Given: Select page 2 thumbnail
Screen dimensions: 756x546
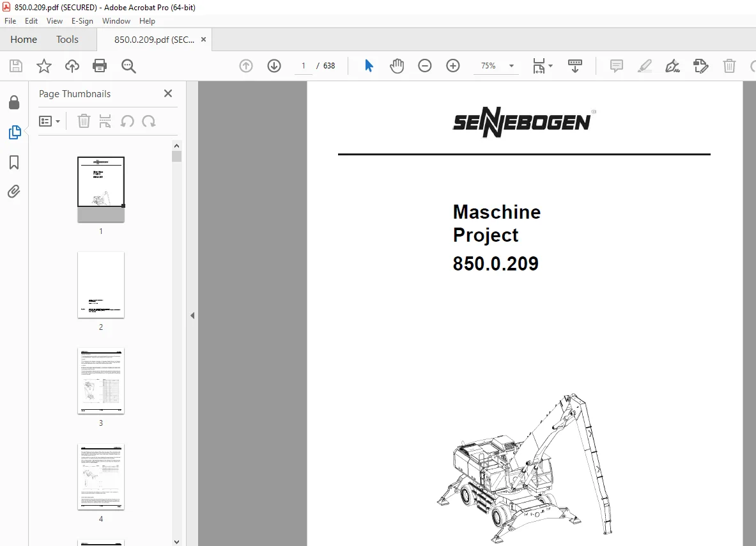Looking at the screenshot, I should click(101, 285).
